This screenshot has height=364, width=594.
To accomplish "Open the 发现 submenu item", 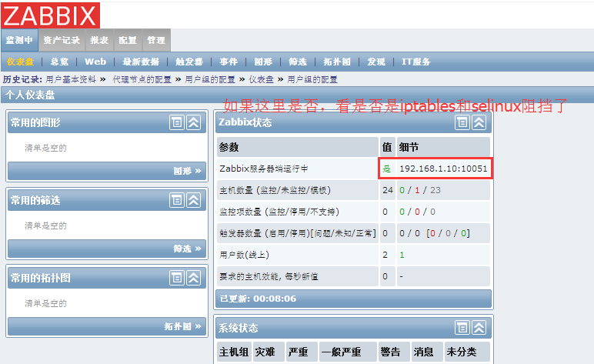I will 376,62.
